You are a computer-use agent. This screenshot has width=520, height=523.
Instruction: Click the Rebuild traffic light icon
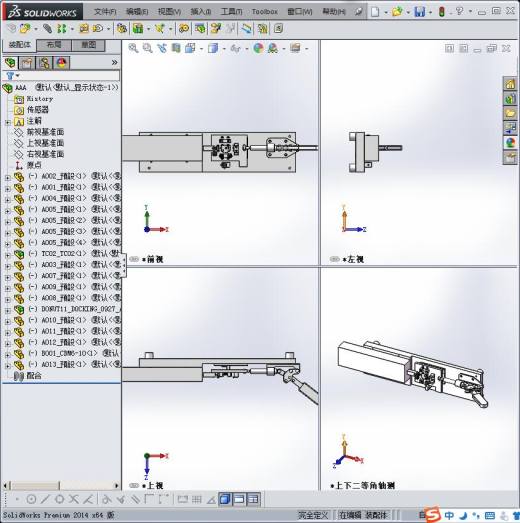click(442, 12)
